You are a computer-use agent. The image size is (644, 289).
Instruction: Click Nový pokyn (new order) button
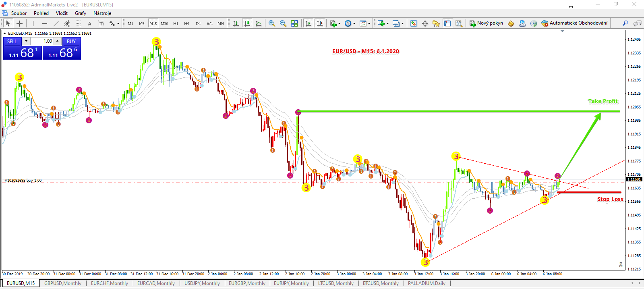click(x=486, y=23)
